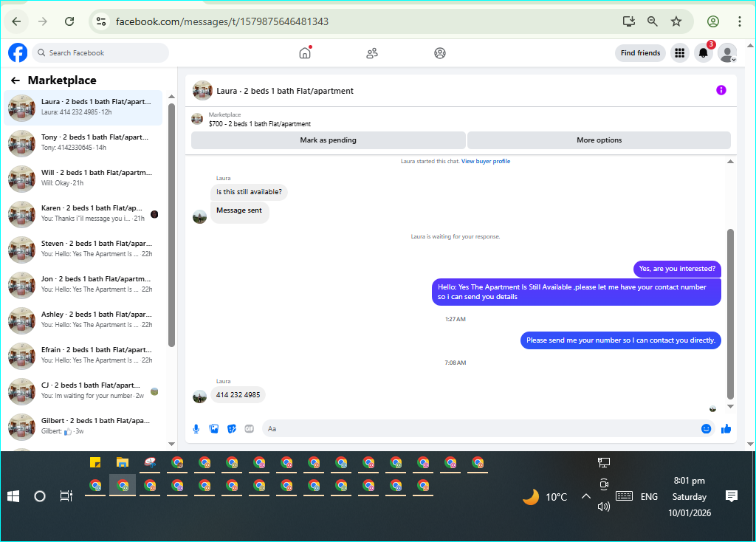The height and width of the screenshot is (542, 756).
Task: Open Gilbert's conversation in the list
Action: pos(83,427)
